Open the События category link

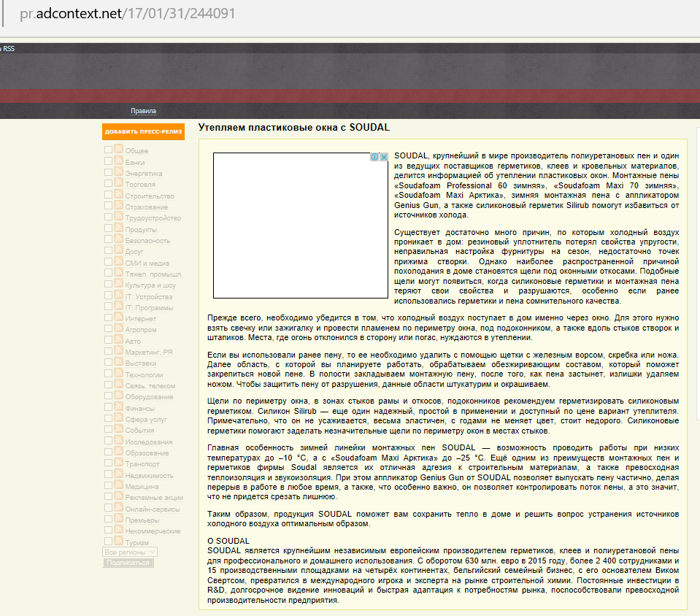click(x=139, y=431)
